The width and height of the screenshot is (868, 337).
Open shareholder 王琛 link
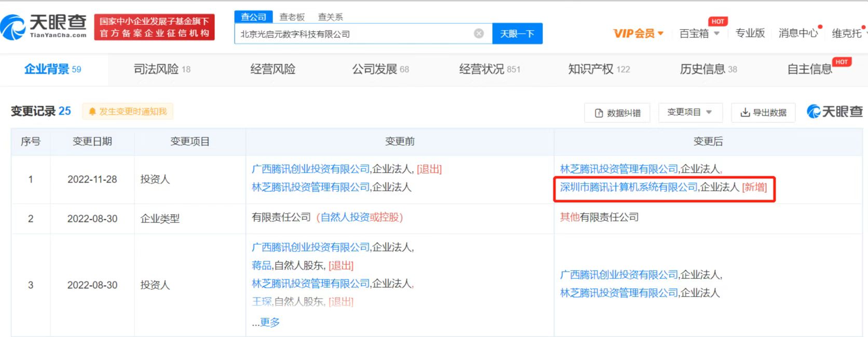click(262, 302)
